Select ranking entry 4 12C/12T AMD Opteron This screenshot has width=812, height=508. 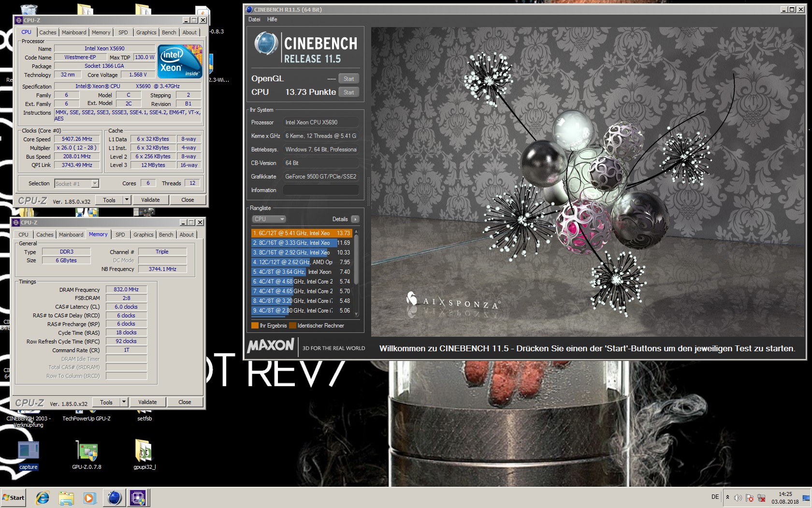pos(301,262)
